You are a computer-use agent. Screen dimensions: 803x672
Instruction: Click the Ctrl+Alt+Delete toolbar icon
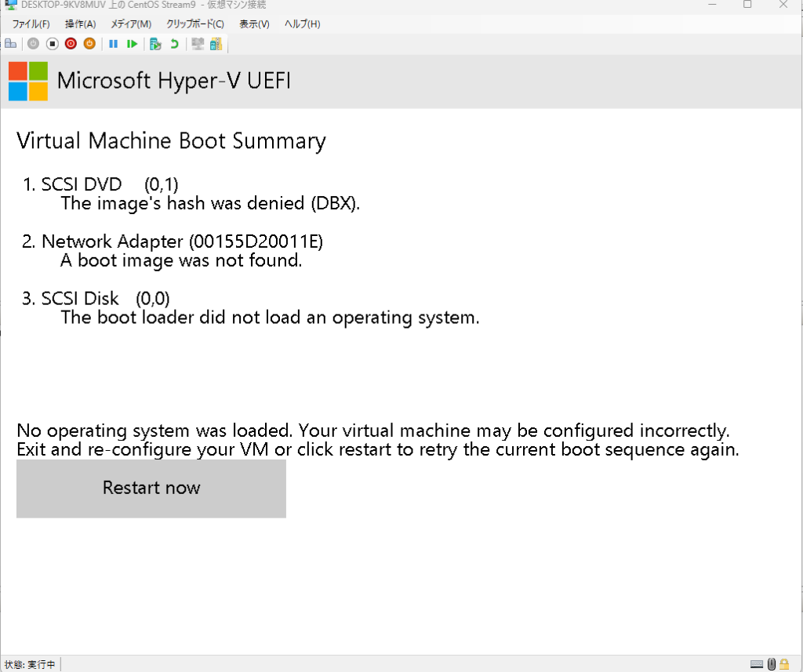[10, 44]
